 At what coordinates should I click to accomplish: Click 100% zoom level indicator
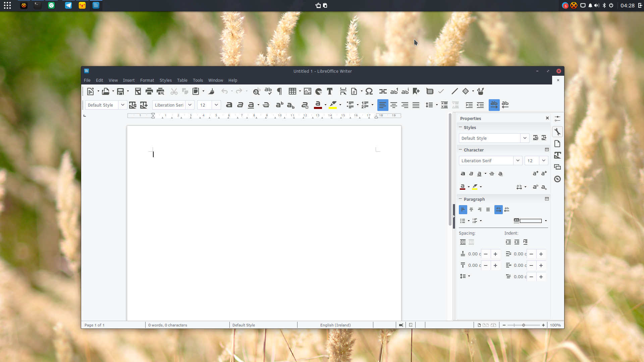tap(555, 325)
